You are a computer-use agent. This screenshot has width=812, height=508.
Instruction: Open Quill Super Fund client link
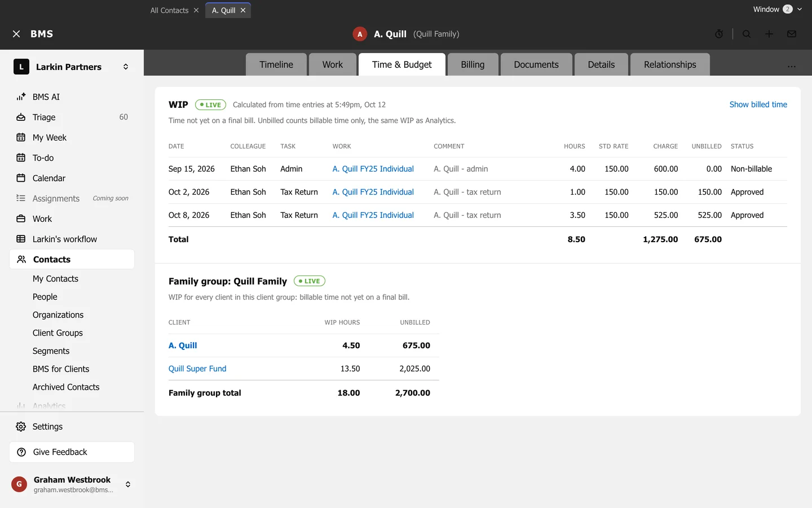197,369
